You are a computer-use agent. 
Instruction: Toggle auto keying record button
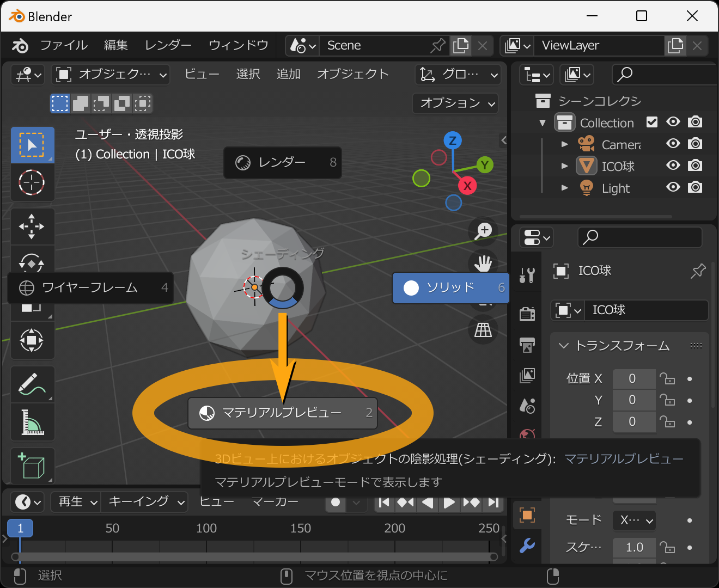336,502
